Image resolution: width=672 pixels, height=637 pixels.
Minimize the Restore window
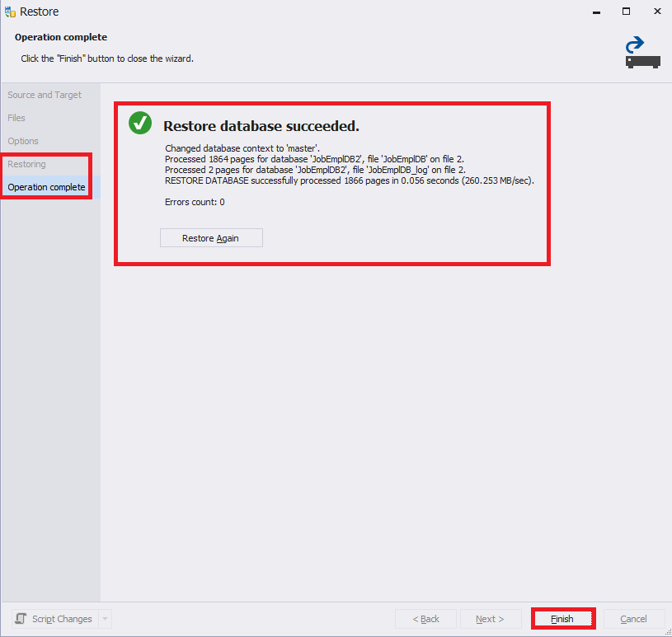click(x=596, y=12)
